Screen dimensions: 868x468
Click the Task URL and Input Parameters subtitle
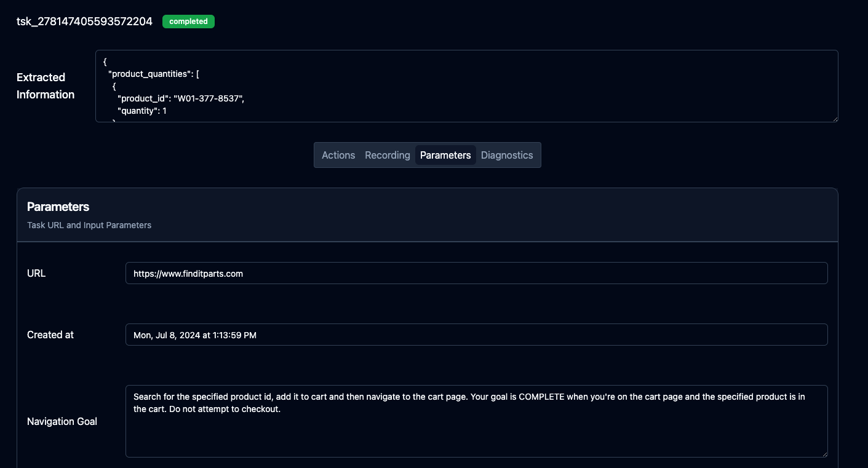point(89,225)
